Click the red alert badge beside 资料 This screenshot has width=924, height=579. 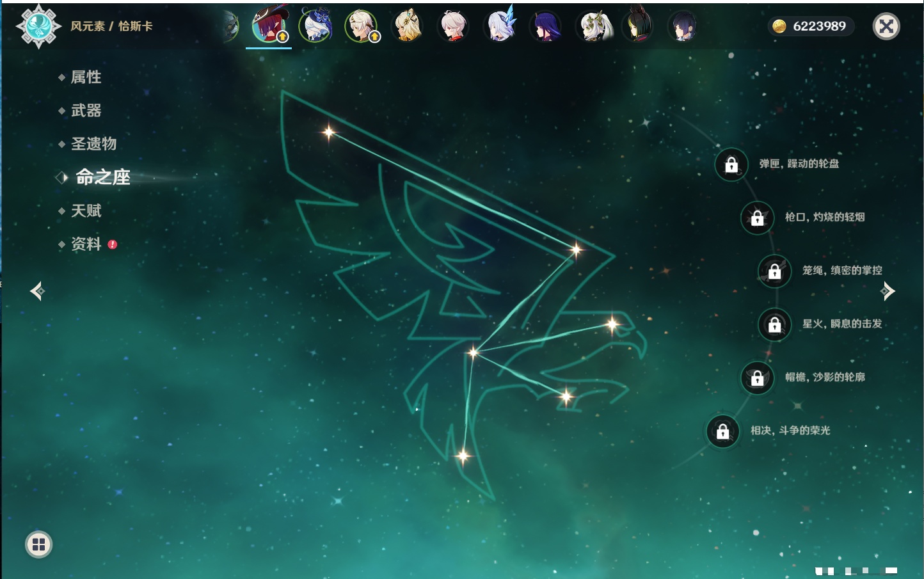[x=113, y=244]
